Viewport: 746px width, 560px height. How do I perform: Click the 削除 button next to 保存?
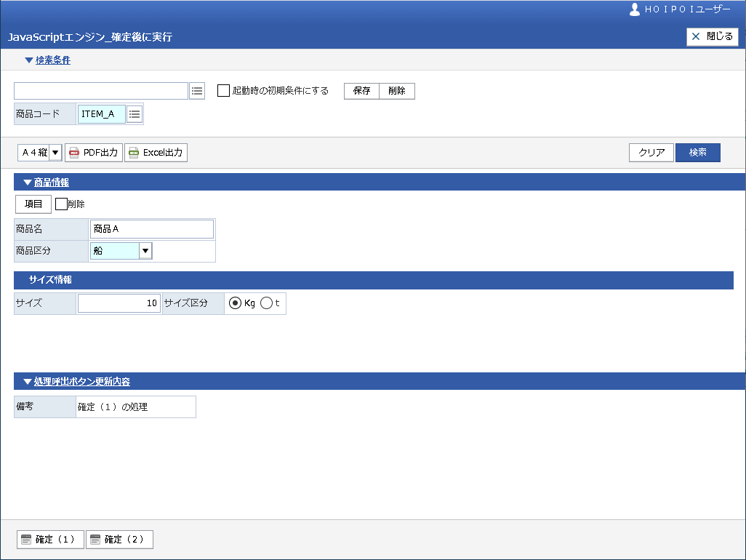[397, 91]
